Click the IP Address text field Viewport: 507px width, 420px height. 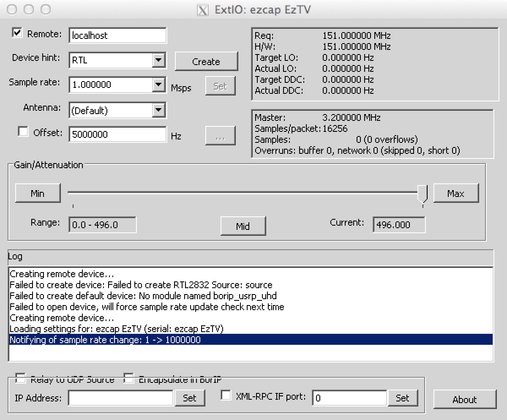click(x=121, y=398)
